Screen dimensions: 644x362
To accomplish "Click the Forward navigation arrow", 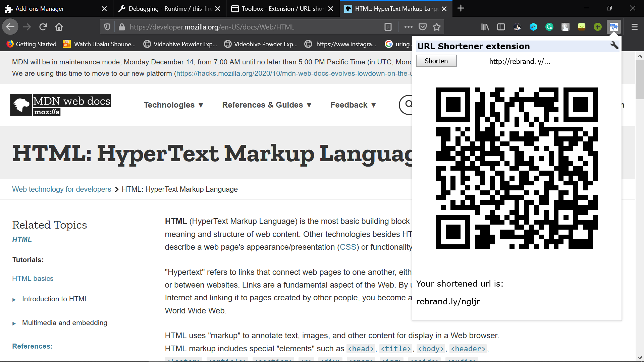I will (x=27, y=27).
